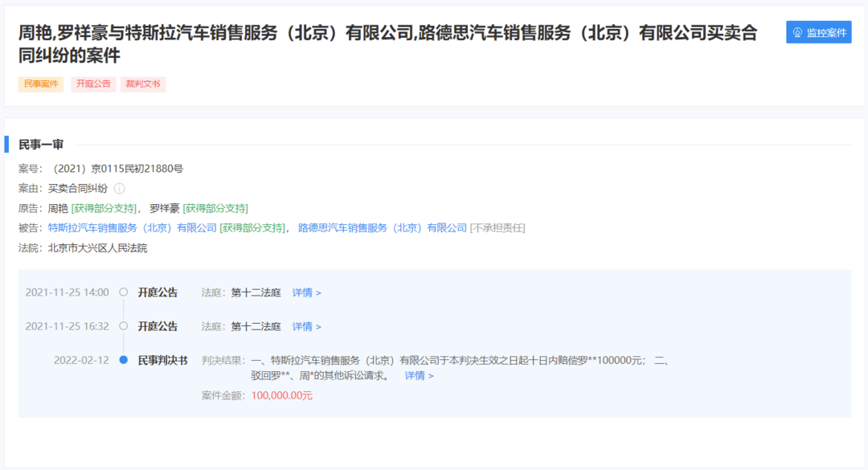The width and height of the screenshot is (868, 470).
Task: Open 路德思汽车销售服务（北京）有限公司 defendant link
Action: pyautogui.click(x=383, y=228)
